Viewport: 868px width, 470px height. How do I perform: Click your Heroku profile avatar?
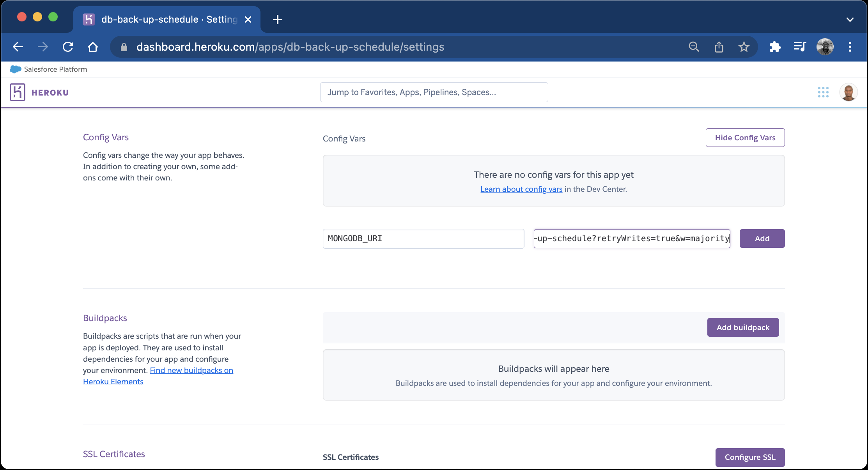[849, 92]
